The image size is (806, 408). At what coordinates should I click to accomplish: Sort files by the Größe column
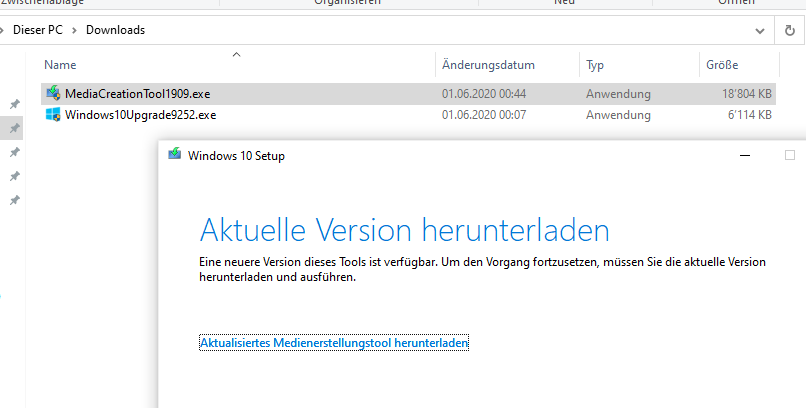tap(722, 65)
